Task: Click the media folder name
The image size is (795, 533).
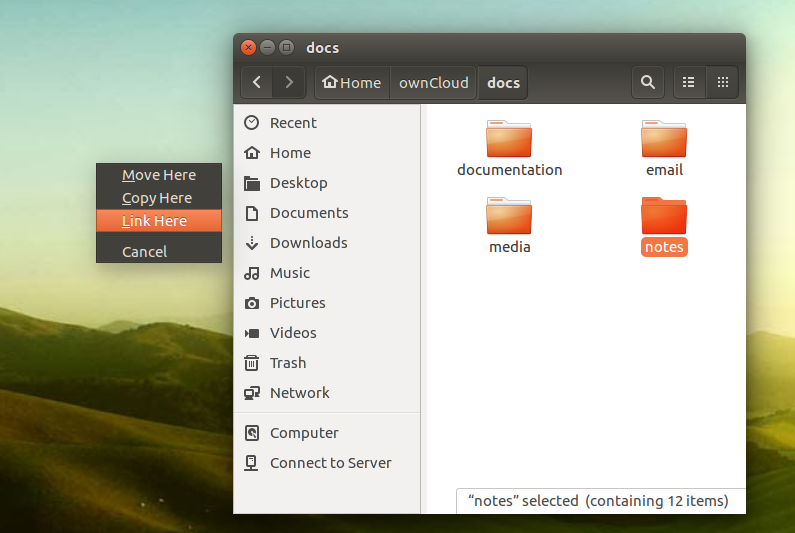Action: click(x=510, y=247)
